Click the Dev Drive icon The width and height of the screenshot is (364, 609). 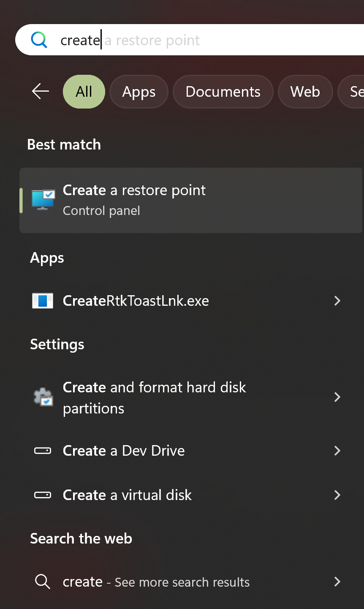[x=43, y=451]
